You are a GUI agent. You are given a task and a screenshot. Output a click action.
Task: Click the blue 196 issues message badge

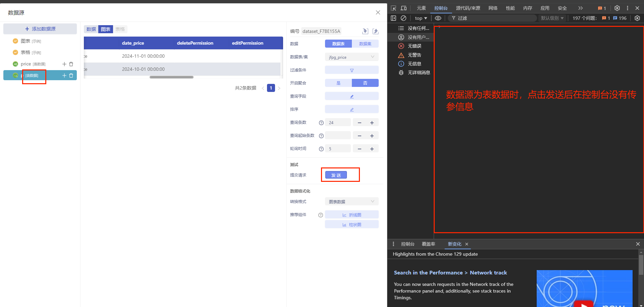pyautogui.click(x=620, y=18)
